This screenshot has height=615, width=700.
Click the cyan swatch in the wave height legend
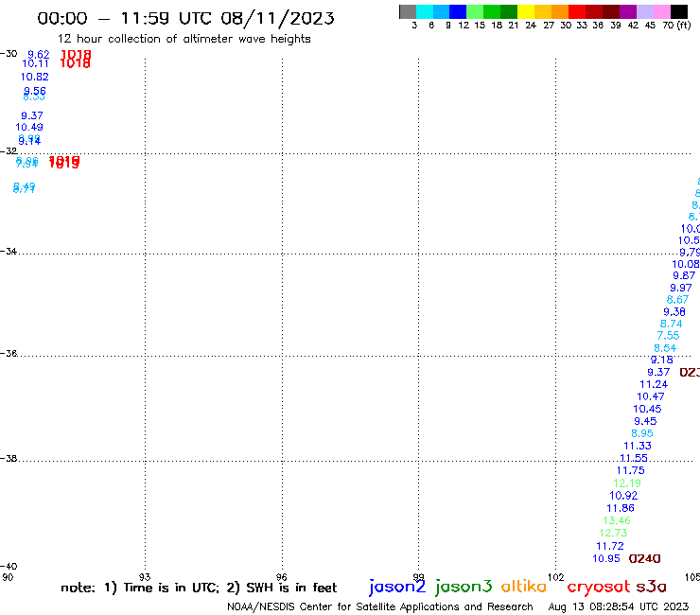point(424,11)
